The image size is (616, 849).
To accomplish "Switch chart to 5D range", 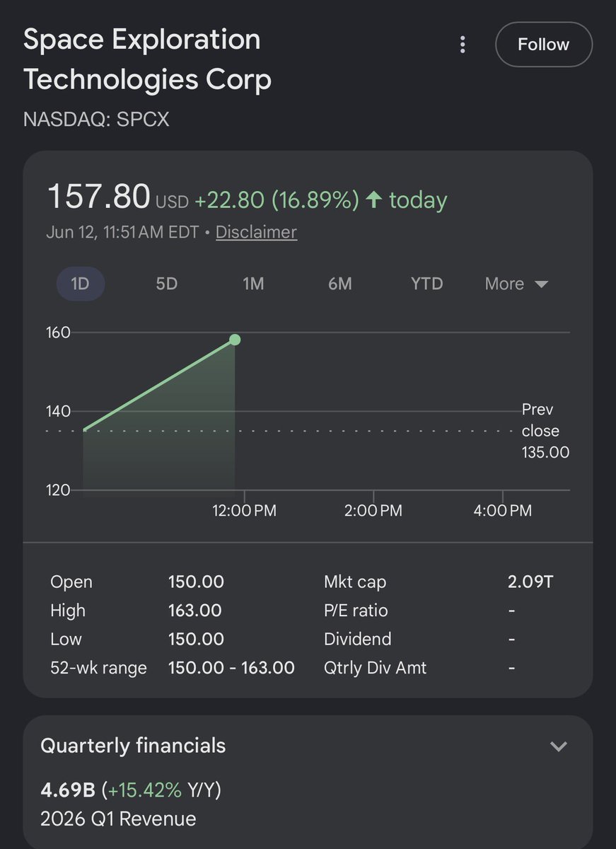I will tap(166, 284).
